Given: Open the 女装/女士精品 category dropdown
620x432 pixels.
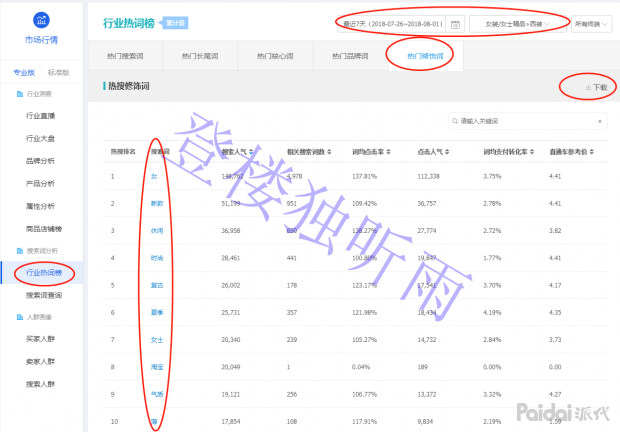Looking at the screenshot, I should [517, 24].
